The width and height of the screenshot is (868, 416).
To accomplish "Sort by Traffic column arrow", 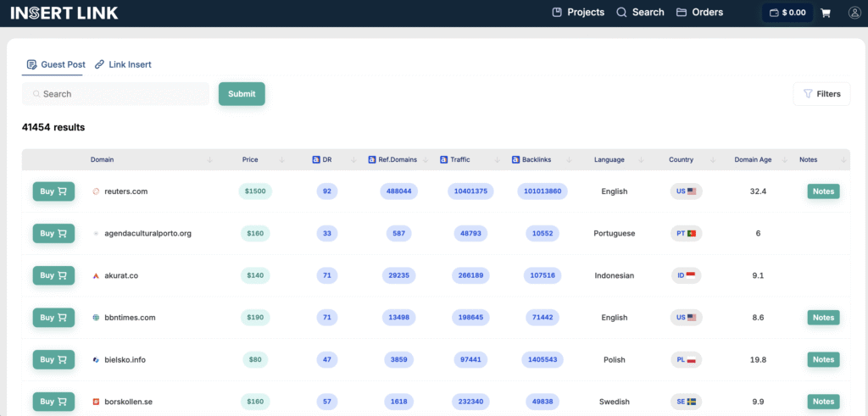I will pos(497,160).
